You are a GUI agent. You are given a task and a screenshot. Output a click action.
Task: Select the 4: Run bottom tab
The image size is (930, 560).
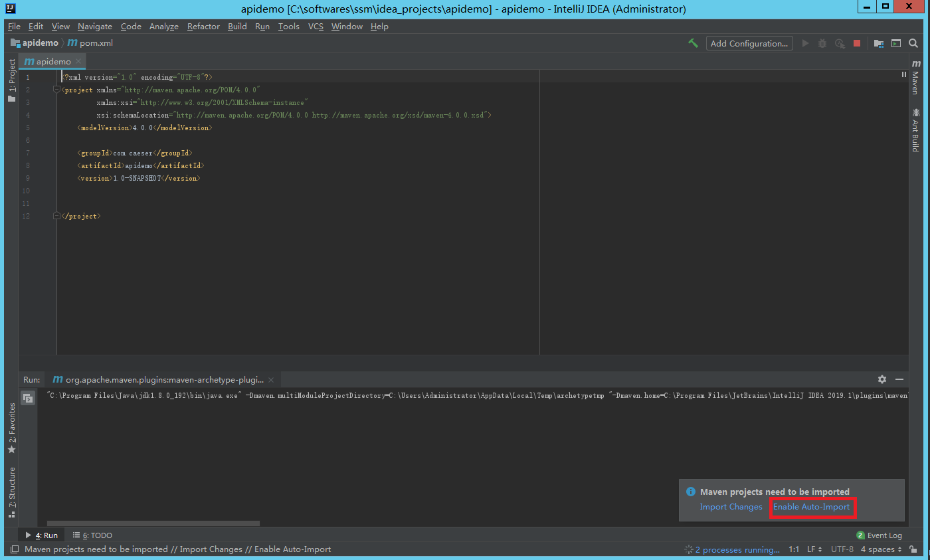click(x=42, y=535)
